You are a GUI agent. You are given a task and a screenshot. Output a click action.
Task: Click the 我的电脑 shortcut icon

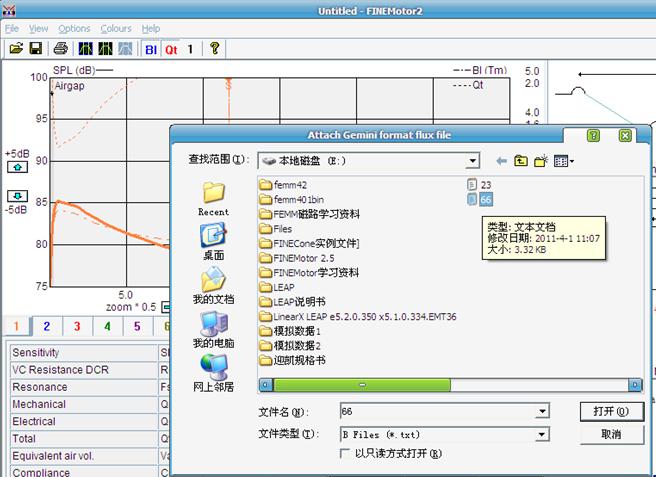click(x=213, y=330)
